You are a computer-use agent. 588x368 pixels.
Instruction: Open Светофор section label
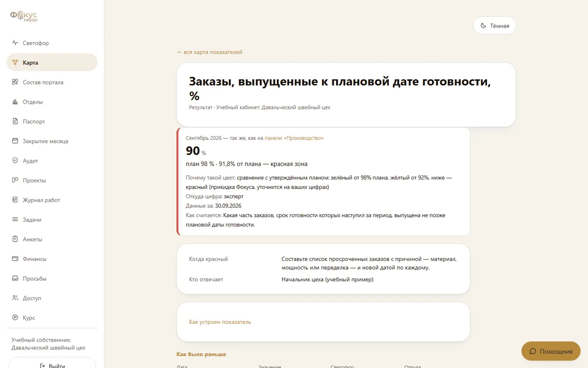[36, 43]
